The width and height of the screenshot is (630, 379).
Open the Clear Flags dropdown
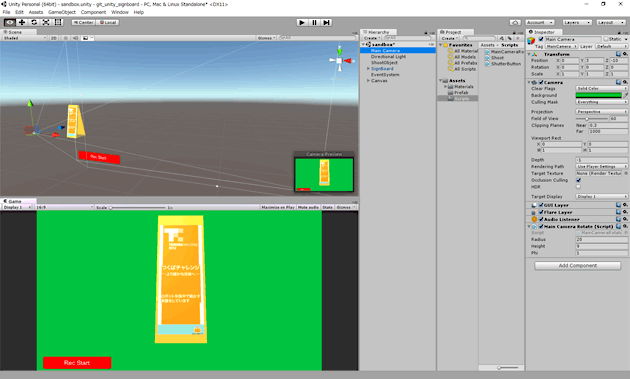(601, 88)
